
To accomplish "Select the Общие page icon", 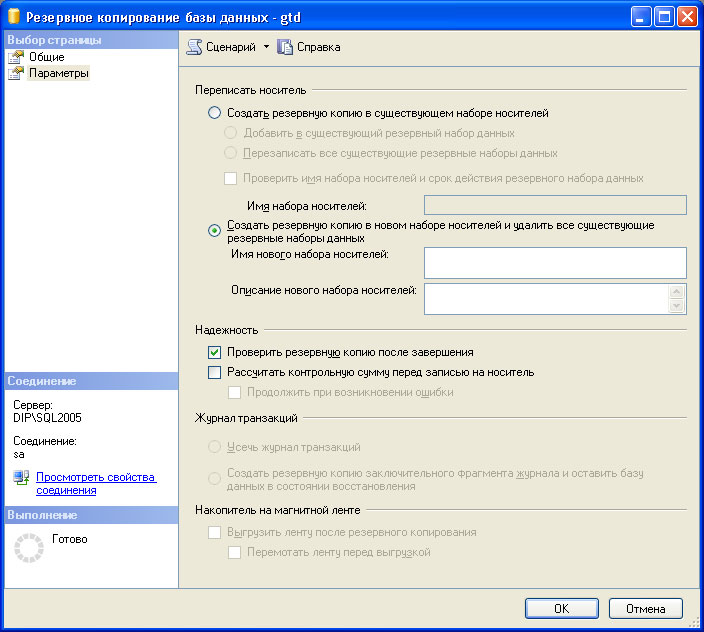I will tap(15, 57).
